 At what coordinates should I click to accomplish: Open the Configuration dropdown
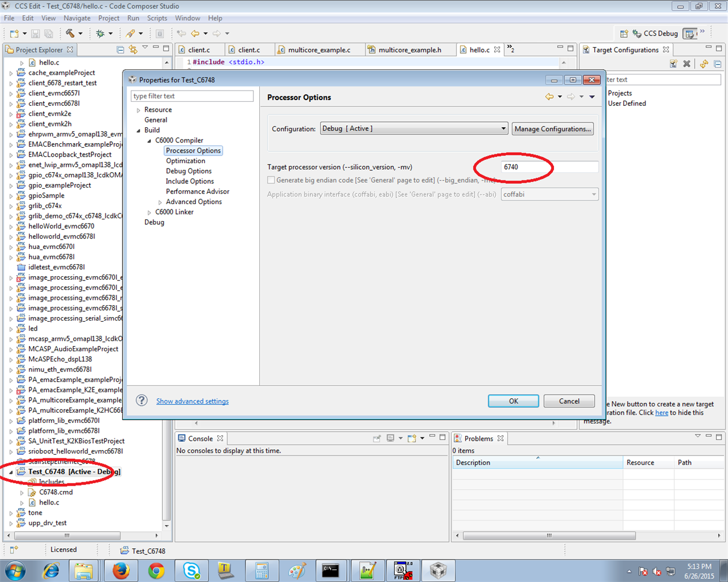414,128
